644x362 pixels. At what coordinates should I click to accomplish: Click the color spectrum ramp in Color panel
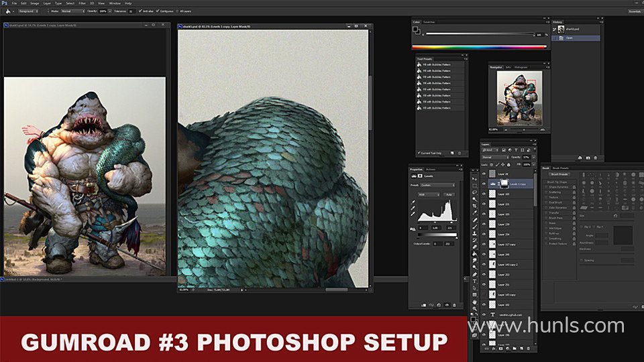click(479, 47)
